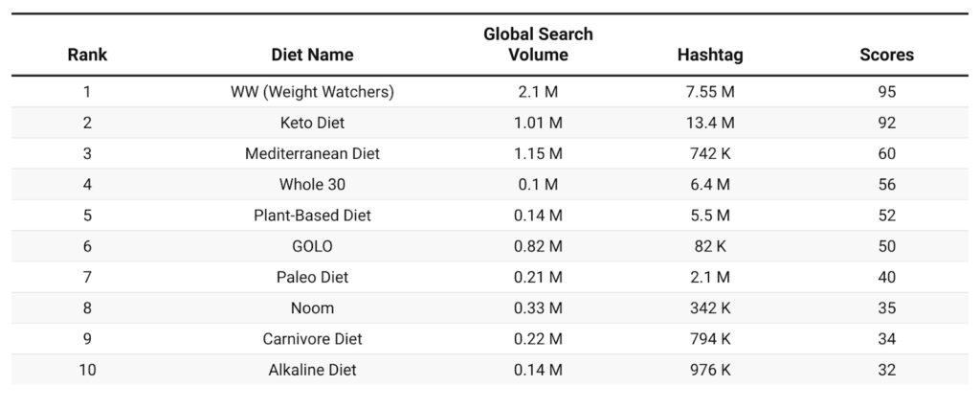The height and width of the screenshot is (409, 980).
Task: Click the Whole 30 diet name
Action: pos(312,184)
